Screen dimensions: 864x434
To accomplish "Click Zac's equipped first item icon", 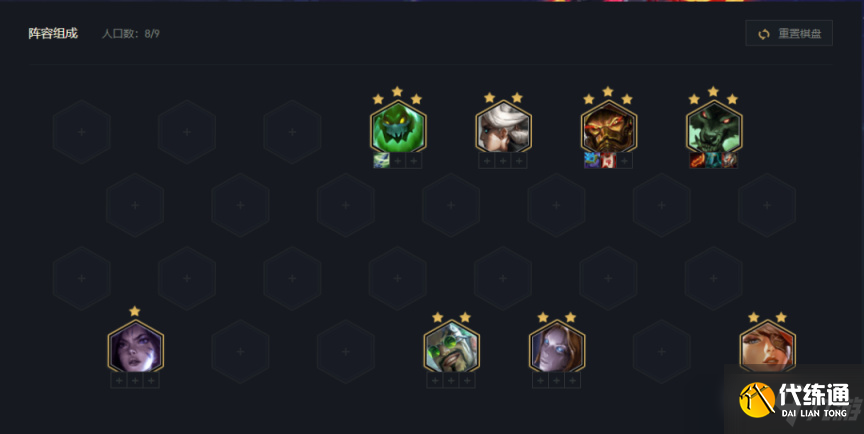I will click(381, 161).
